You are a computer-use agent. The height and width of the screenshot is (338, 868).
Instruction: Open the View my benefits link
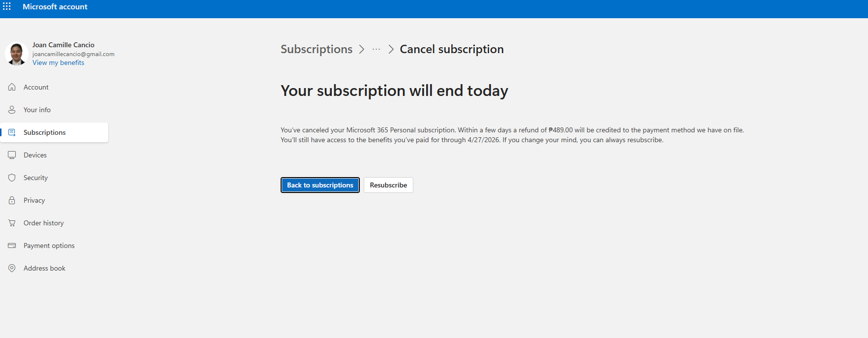click(x=58, y=62)
